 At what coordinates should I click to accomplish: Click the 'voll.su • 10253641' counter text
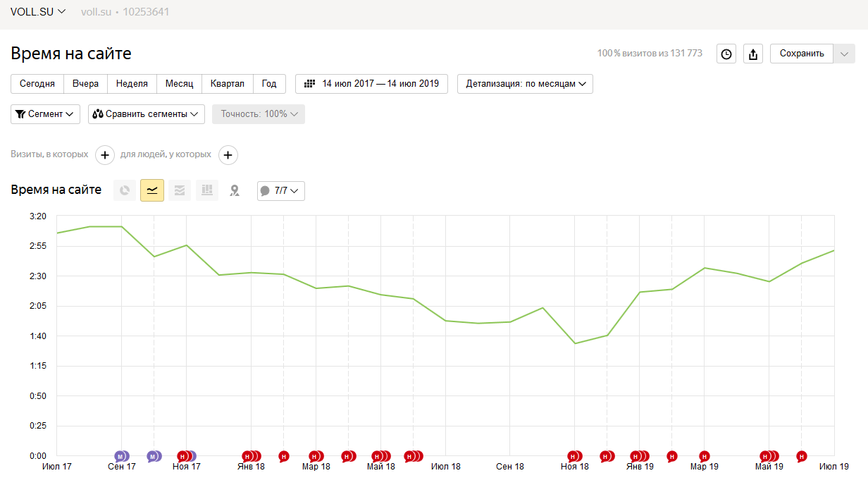(125, 12)
